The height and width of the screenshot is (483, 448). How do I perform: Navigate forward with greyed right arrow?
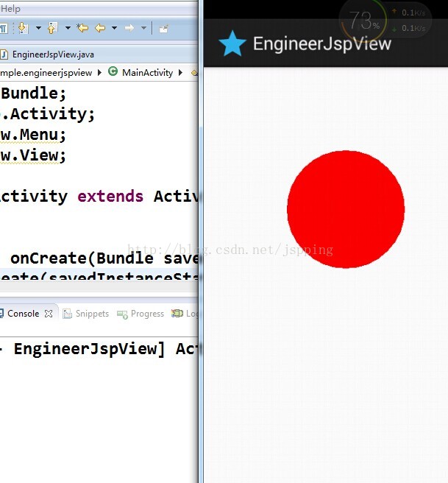[x=129, y=28]
